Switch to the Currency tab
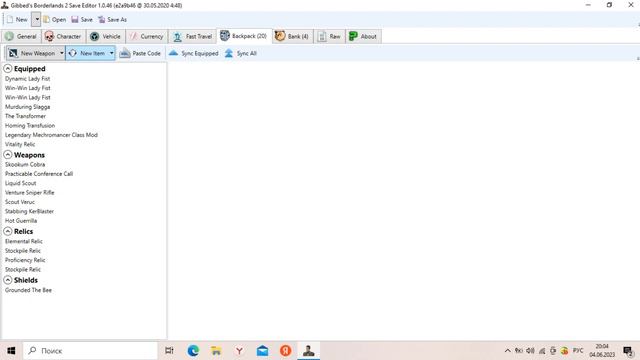This screenshot has width=640, height=360. [x=146, y=36]
